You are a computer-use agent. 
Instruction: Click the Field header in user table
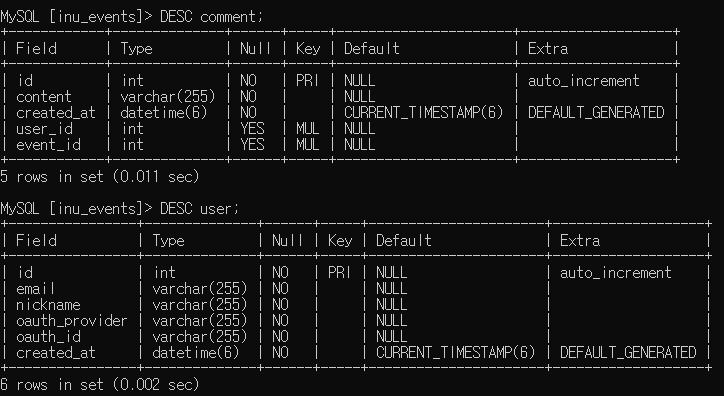pos(36,240)
